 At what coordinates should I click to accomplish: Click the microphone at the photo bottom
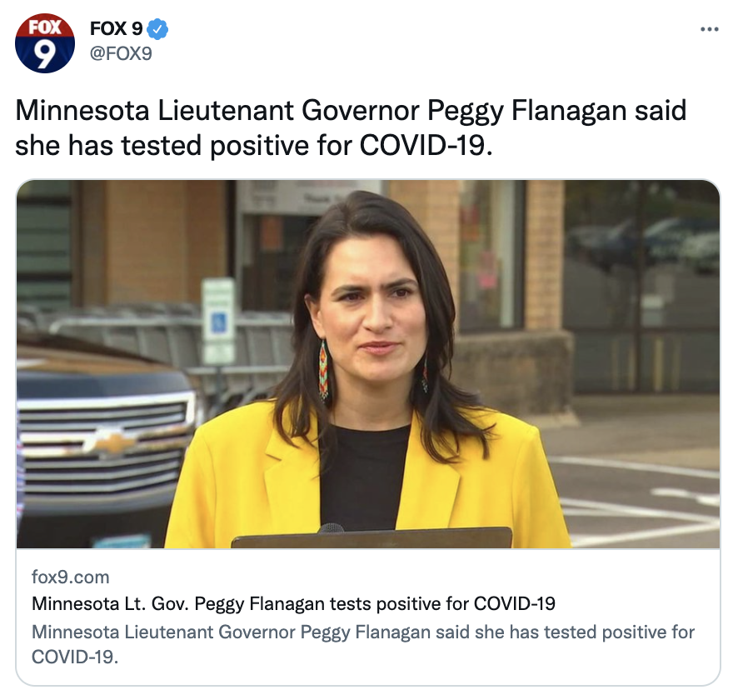[x=331, y=528]
